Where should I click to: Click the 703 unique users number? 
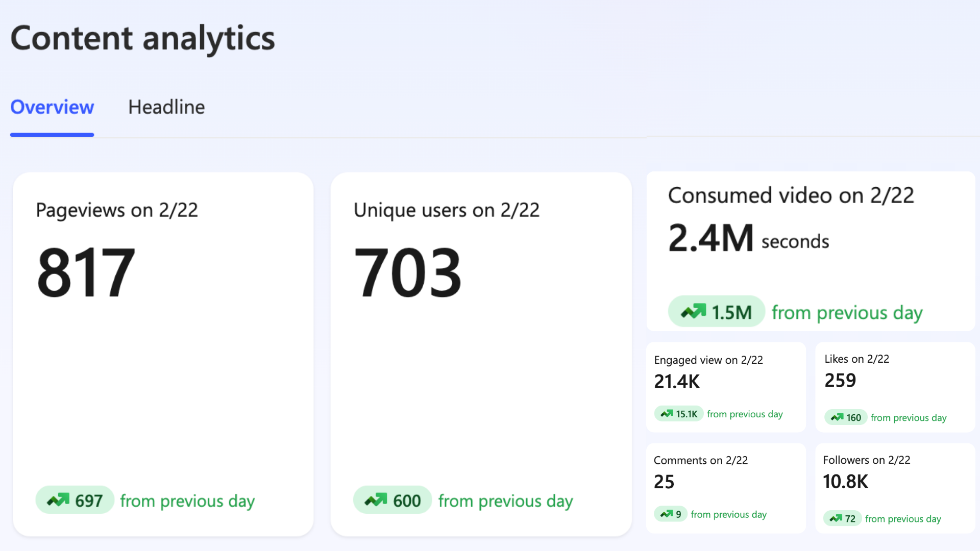407,272
